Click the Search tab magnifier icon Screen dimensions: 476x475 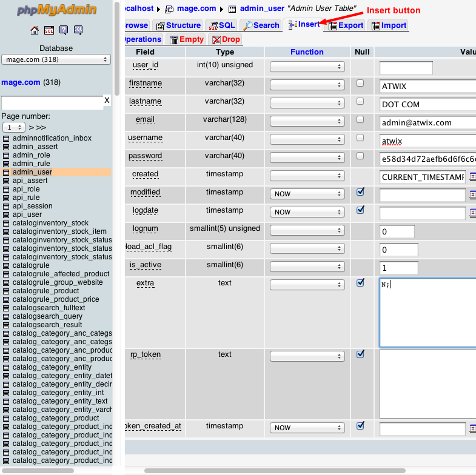point(248,26)
